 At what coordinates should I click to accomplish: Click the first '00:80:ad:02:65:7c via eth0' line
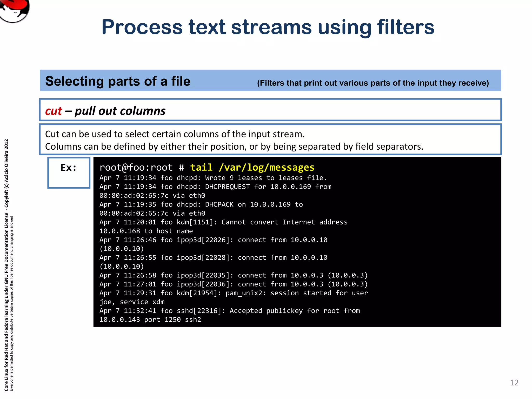[152, 196]
